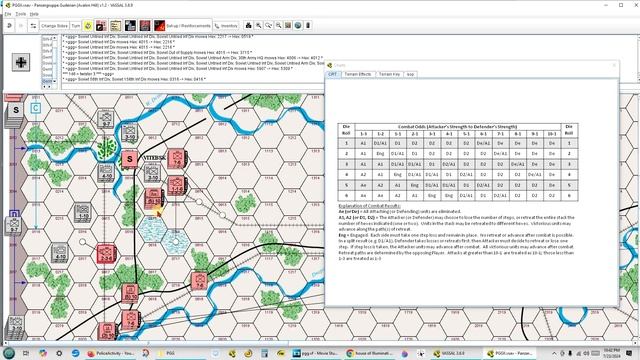640x360 pixels.
Task: Open the last tab after Terrain Key
Action: (410, 74)
